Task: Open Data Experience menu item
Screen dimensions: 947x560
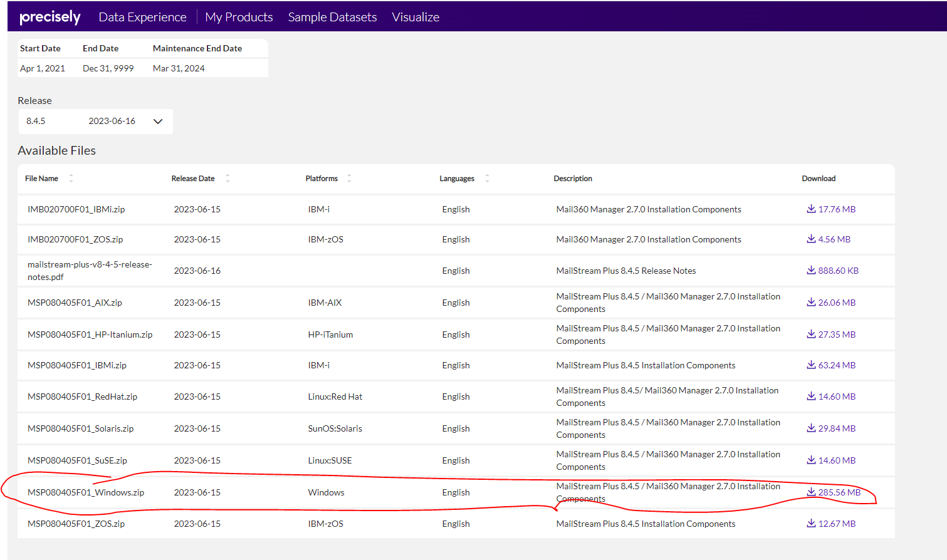Action: [x=142, y=17]
